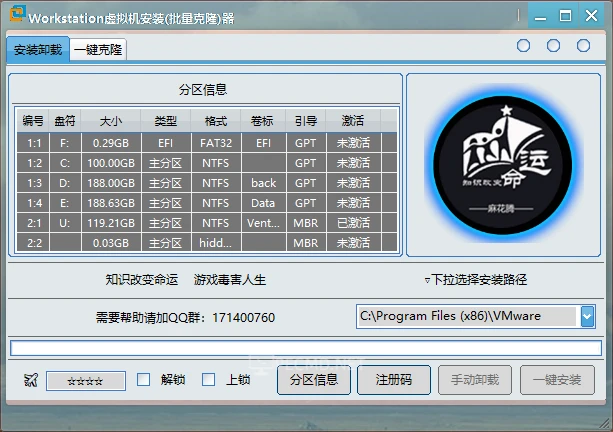Click the 盘符 column header
The height and width of the screenshot is (432, 613).
[65, 121]
